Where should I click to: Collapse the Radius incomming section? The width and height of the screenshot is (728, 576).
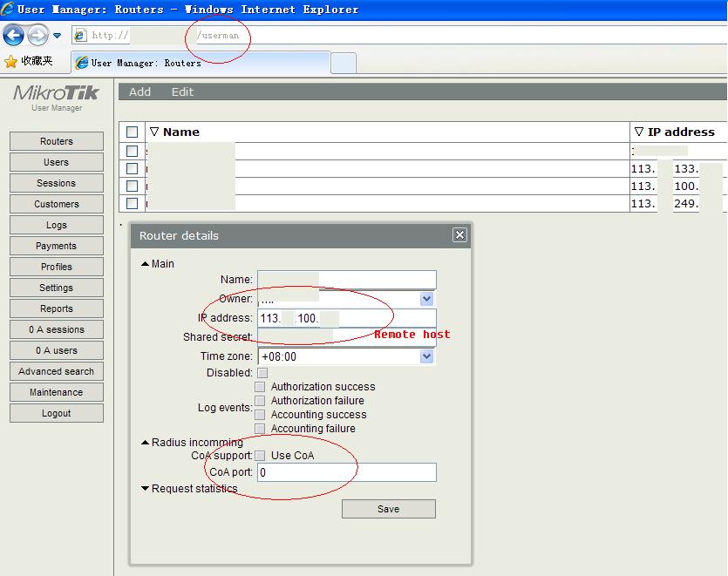(x=192, y=443)
